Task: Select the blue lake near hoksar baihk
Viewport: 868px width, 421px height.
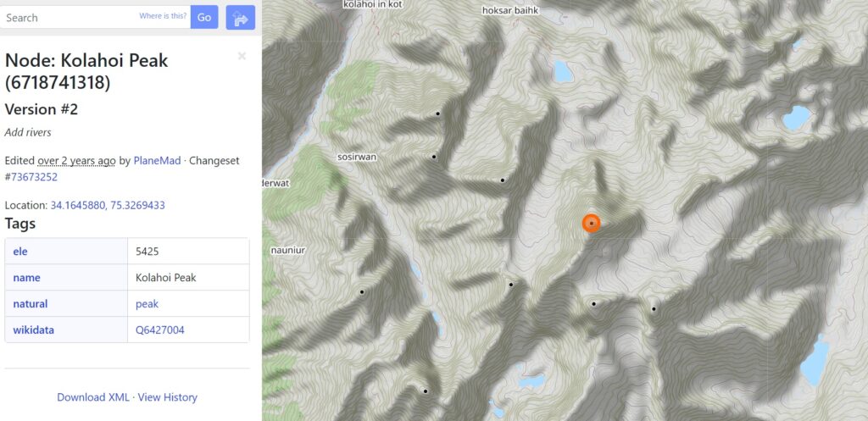Action: click(x=563, y=71)
